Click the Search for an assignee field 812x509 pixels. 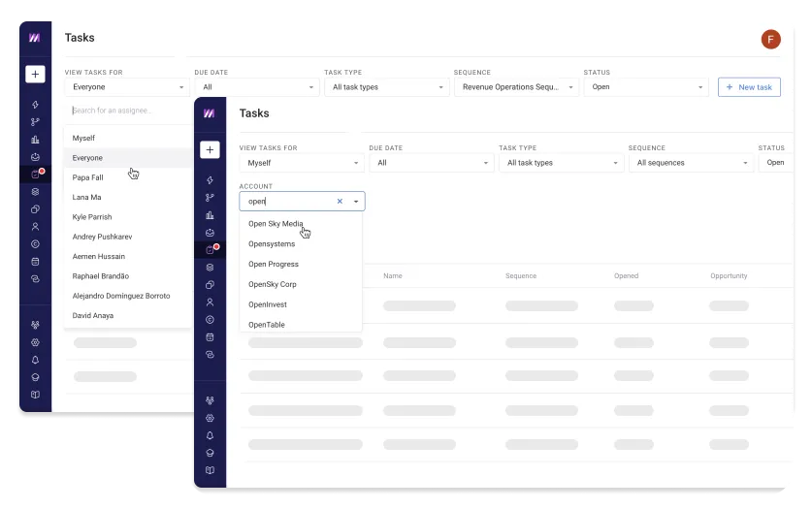coord(127,111)
